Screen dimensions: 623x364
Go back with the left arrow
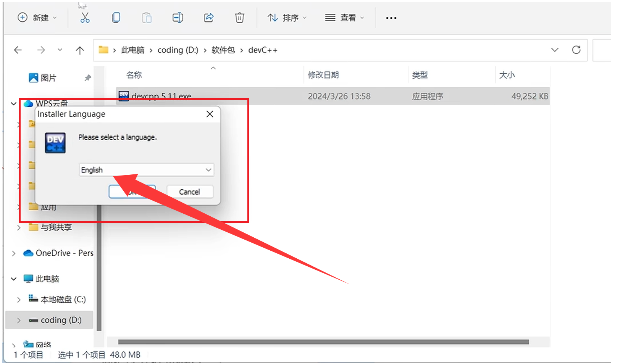pyautogui.click(x=18, y=50)
